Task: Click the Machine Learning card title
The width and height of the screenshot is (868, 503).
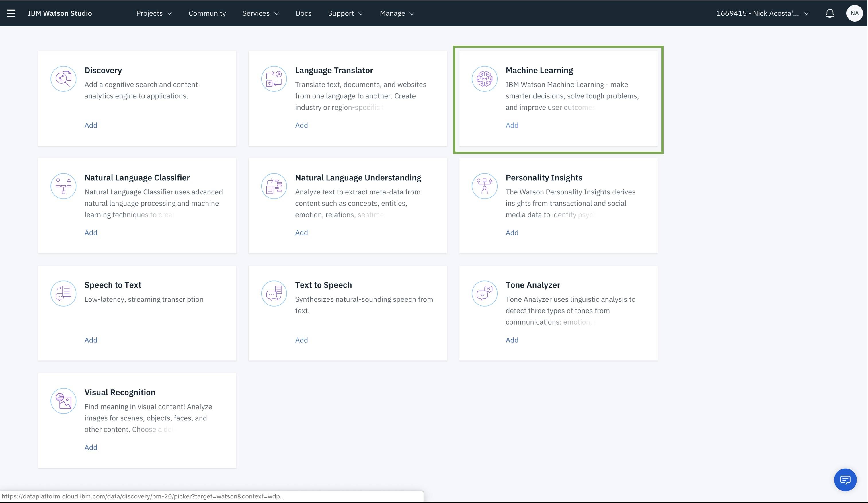Action: [x=539, y=70]
